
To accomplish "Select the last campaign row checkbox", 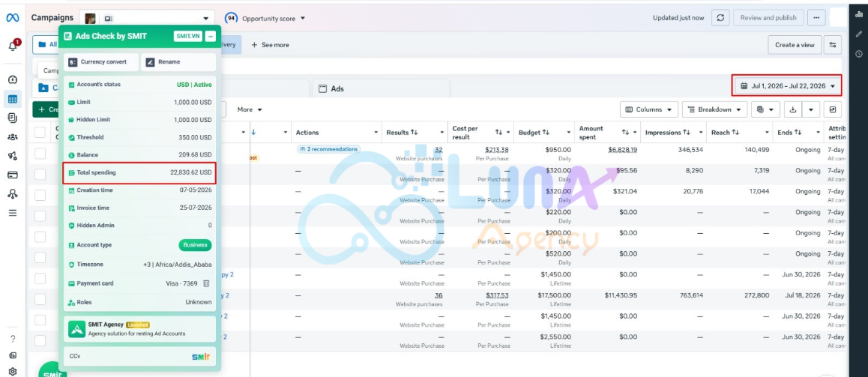I will [x=40, y=340].
